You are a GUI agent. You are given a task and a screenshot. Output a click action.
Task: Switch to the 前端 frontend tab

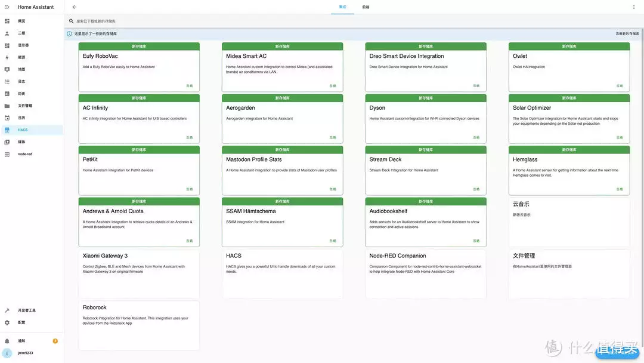coord(366,7)
